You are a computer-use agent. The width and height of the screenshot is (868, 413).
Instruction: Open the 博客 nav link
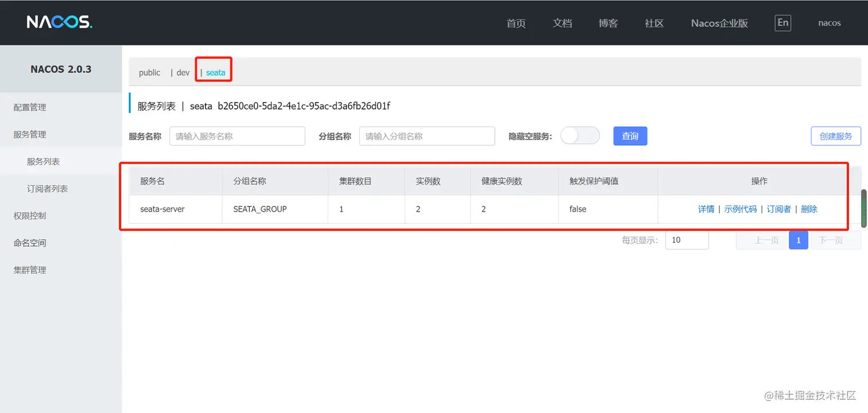click(609, 24)
